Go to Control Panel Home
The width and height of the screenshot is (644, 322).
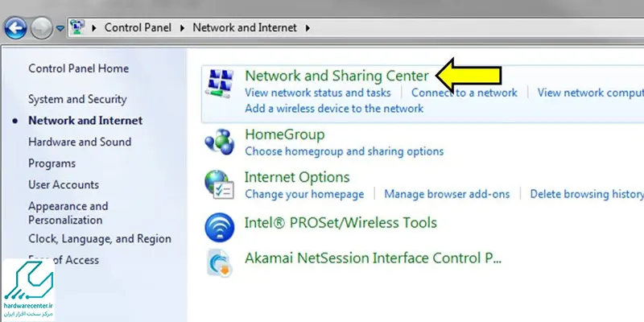point(78,68)
